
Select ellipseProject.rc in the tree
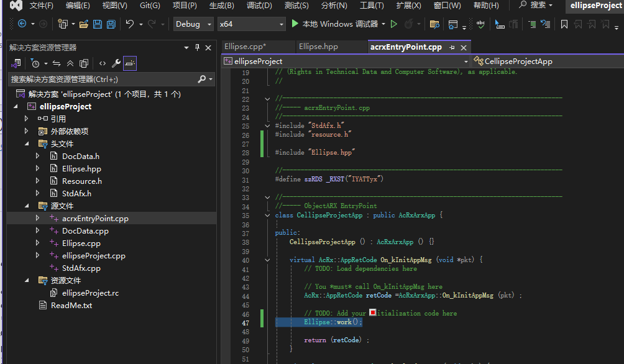coord(90,293)
